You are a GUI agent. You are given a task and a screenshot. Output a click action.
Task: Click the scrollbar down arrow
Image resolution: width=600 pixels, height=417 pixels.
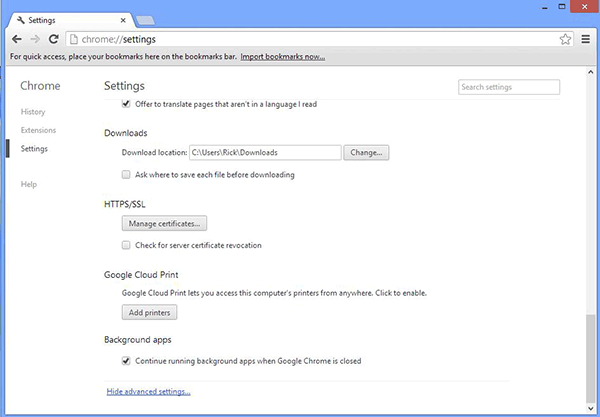591,408
